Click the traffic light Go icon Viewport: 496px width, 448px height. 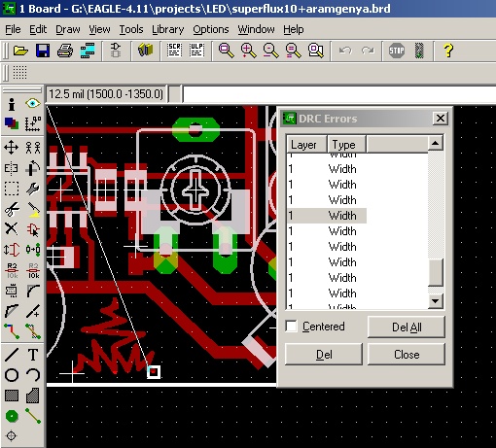[x=419, y=51]
